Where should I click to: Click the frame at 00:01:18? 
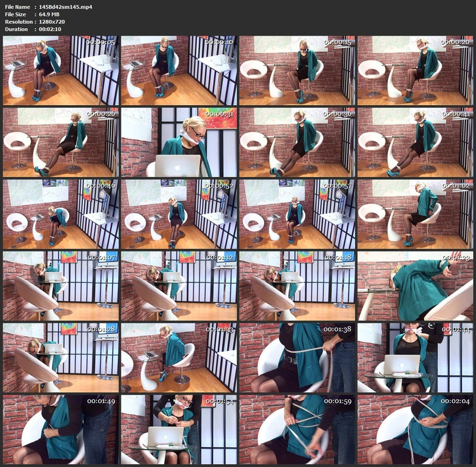click(x=297, y=286)
